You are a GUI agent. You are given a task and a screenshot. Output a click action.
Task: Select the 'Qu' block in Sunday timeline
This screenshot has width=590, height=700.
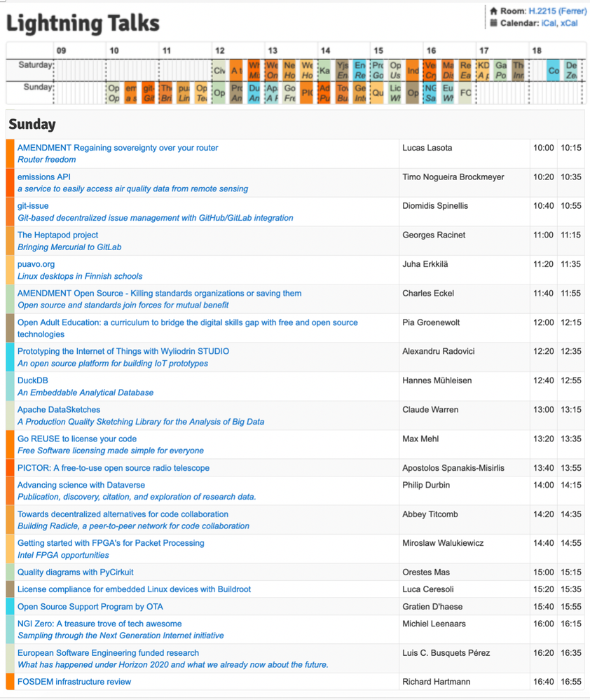pyautogui.click(x=378, y=93)
